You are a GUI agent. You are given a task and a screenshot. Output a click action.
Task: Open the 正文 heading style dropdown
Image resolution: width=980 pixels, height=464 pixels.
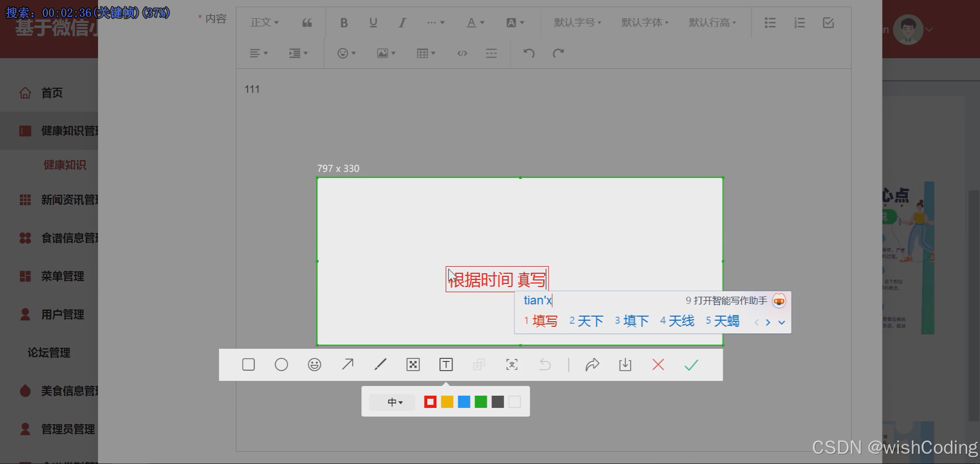(264, 22)
